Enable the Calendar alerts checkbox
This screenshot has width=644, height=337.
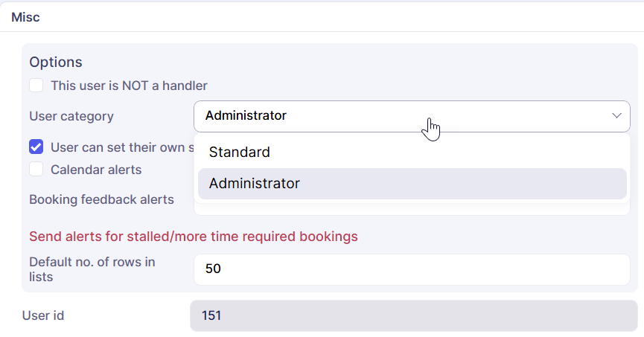click(36, 170)
